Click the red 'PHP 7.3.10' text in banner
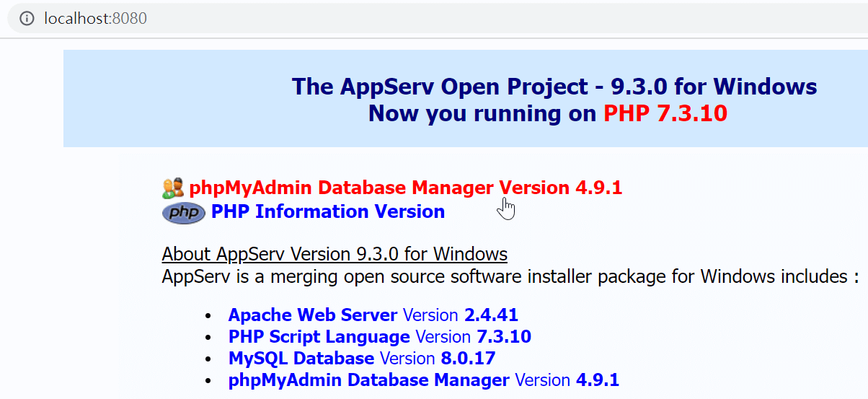Image resolution: width=868 pixels, height=399 pixels. [665, 113]
